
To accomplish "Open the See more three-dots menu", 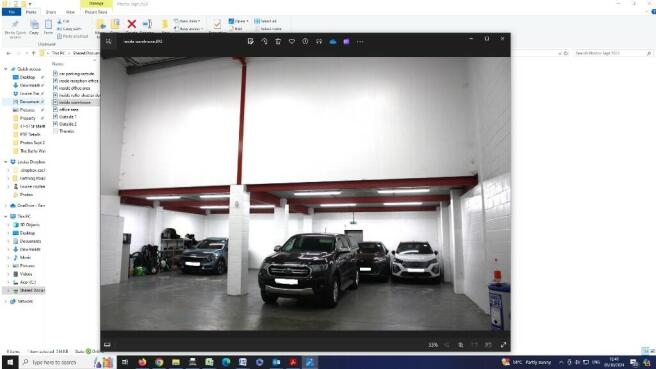I will (x=360, y=41).
